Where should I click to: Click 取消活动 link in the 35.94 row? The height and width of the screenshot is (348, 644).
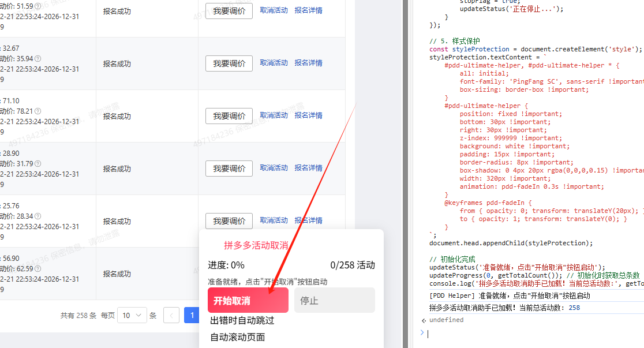tap(274, 63)
